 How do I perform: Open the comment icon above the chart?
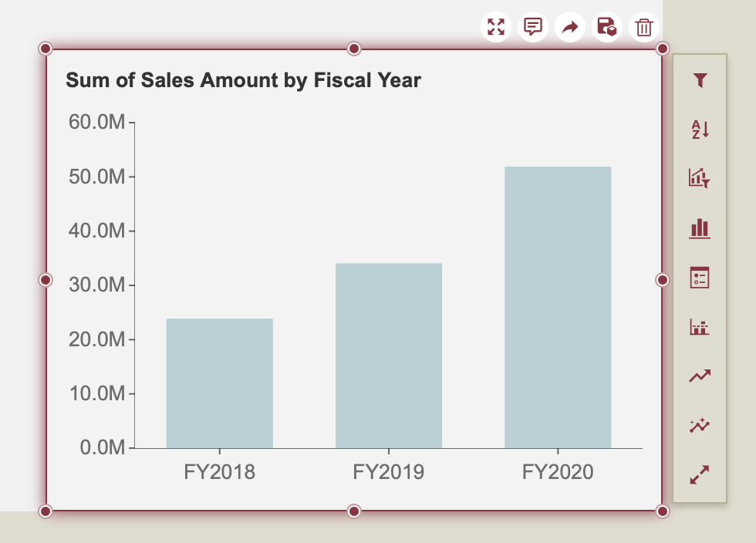[x=532, y=28]
